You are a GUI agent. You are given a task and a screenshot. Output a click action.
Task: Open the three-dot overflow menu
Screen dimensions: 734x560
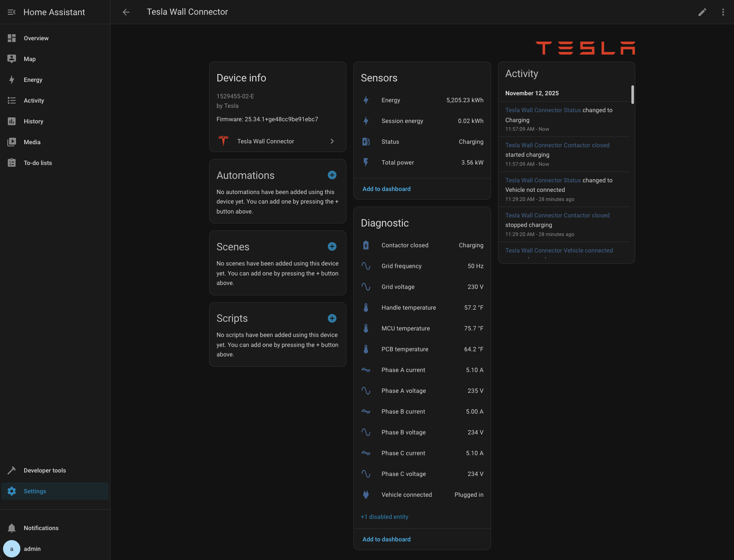coord(723,12)
